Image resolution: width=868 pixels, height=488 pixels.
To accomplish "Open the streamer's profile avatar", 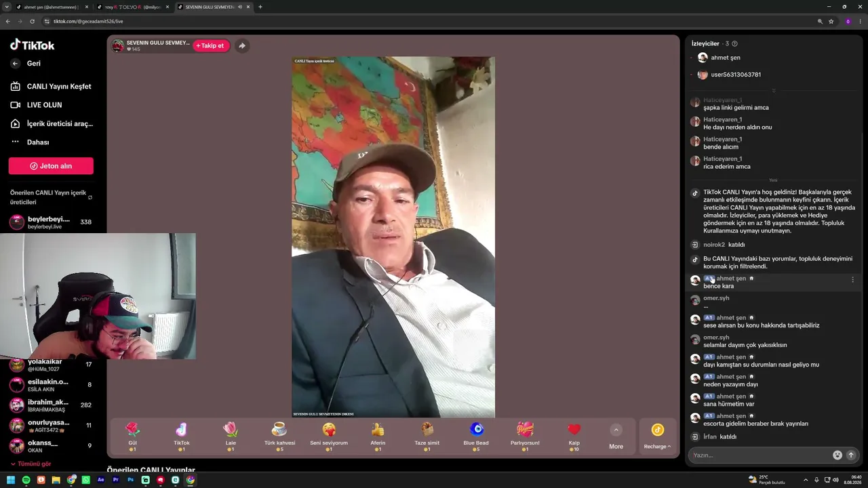I will pos(118,45).
